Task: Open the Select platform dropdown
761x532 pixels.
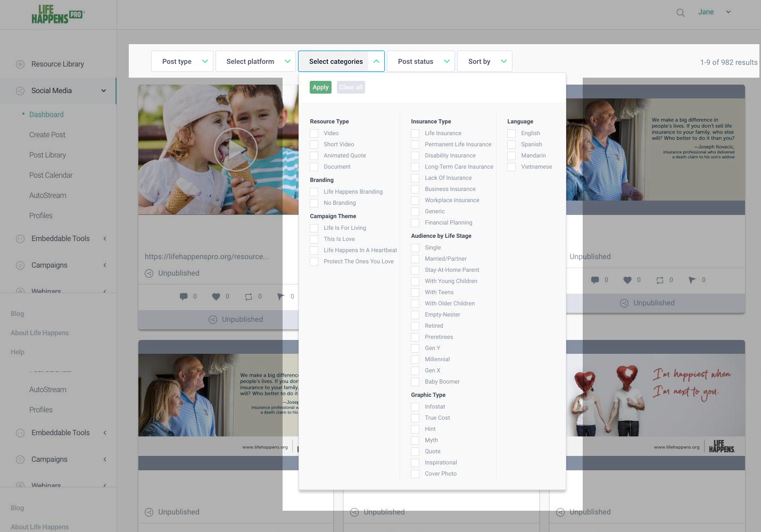Action: point(255,61)
